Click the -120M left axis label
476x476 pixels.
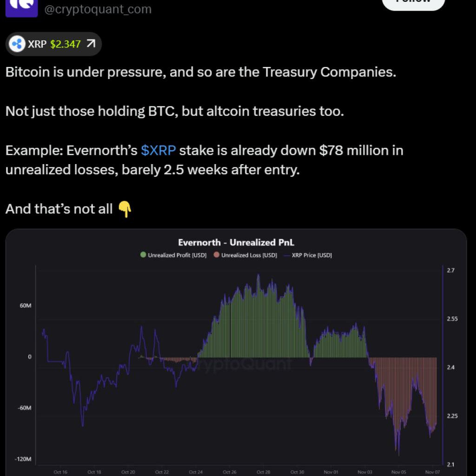tap(23, 459)
